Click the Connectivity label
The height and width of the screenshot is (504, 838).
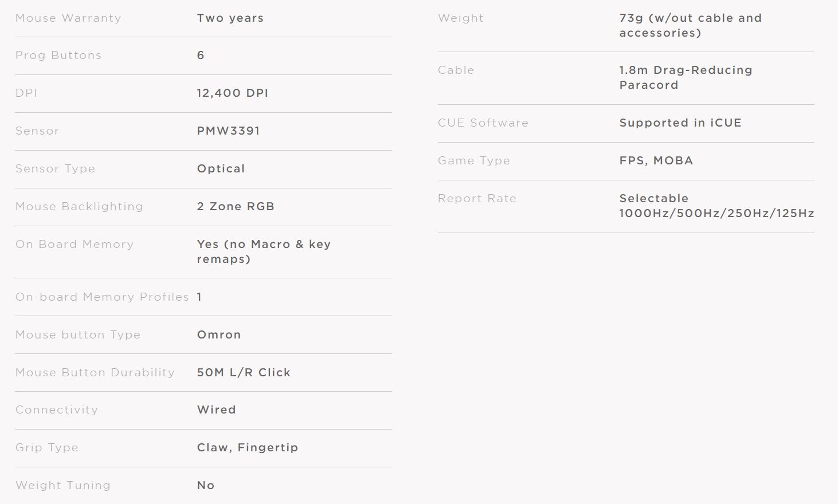click(57, 410)
